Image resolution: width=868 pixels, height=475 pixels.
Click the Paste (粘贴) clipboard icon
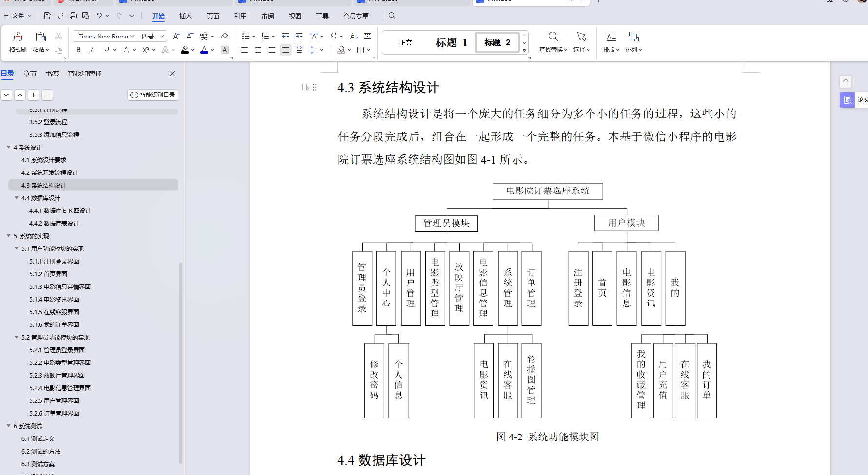click(40, 37)
